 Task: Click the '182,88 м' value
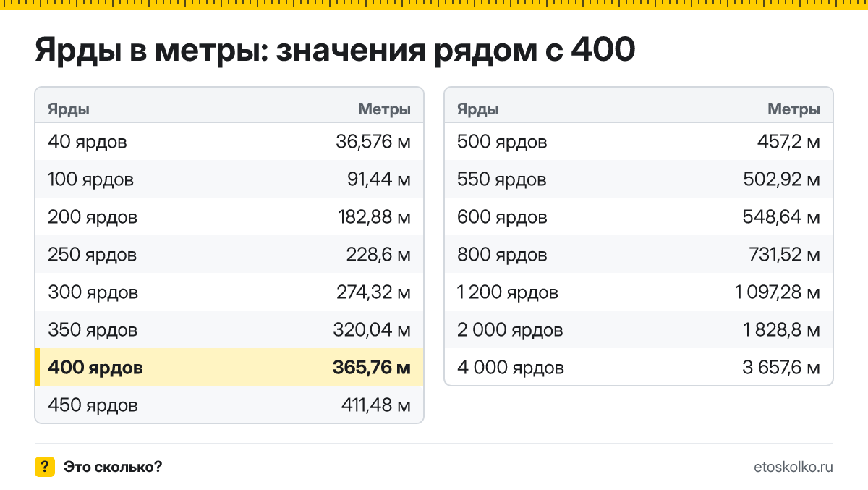pos(374,217)
